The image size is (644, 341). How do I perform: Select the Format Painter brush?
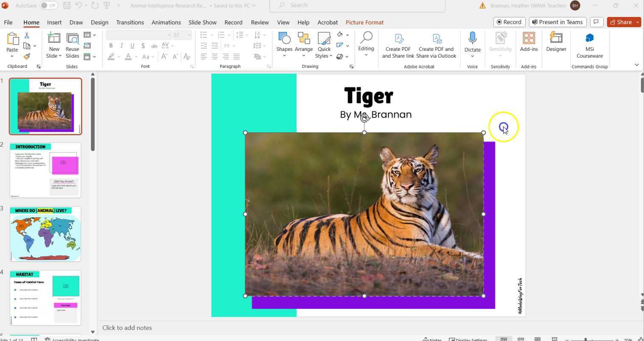pyautogui.click(x=27, y=56)
